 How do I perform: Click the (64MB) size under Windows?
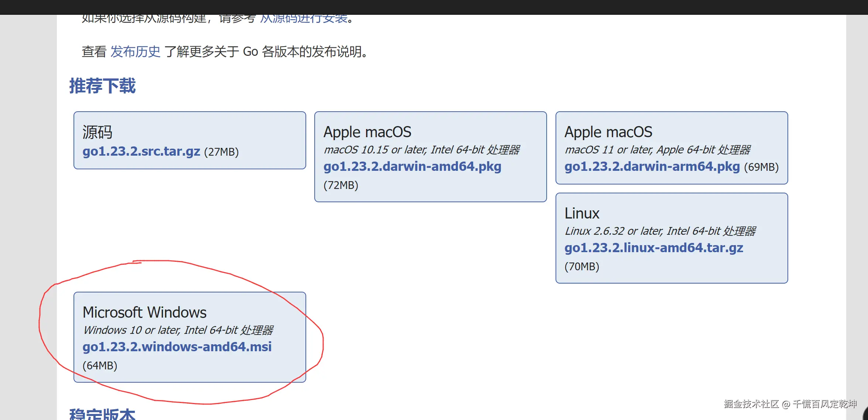tap(100, 366)
